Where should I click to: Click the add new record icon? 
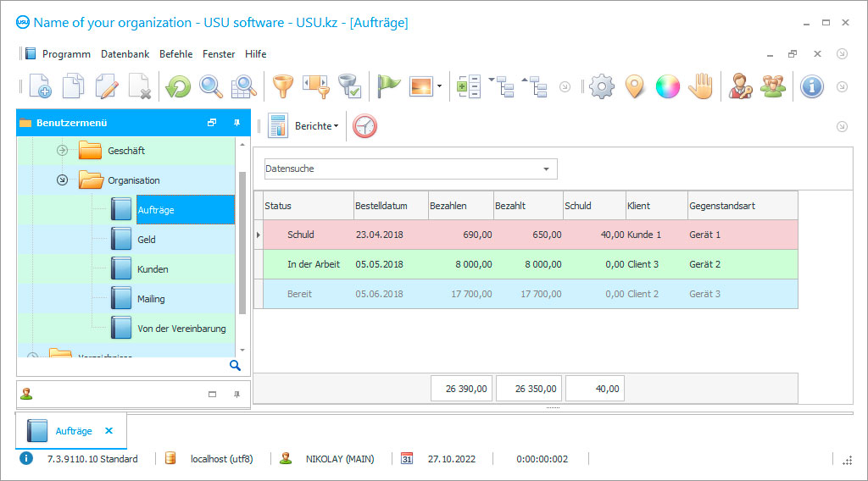click(41, 86)
